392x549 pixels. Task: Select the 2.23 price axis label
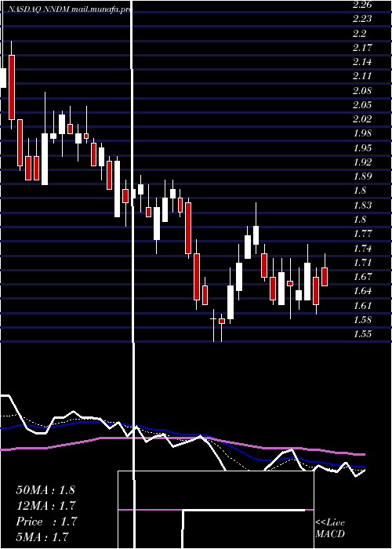coord(362,20)
